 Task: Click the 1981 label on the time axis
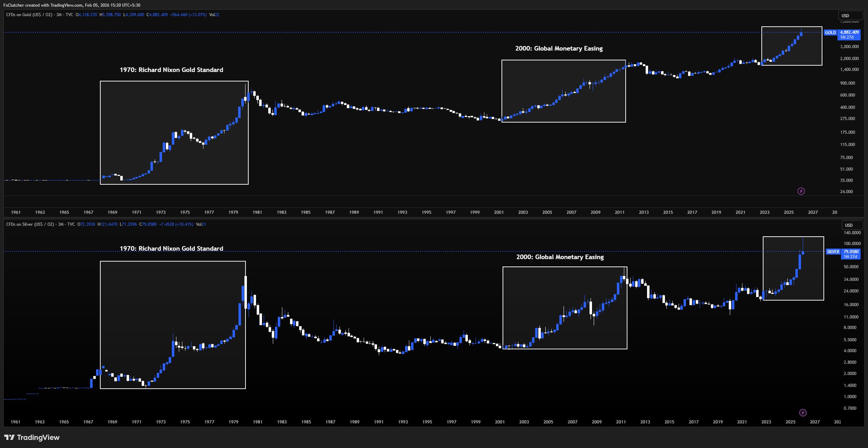tap(257, 212)
